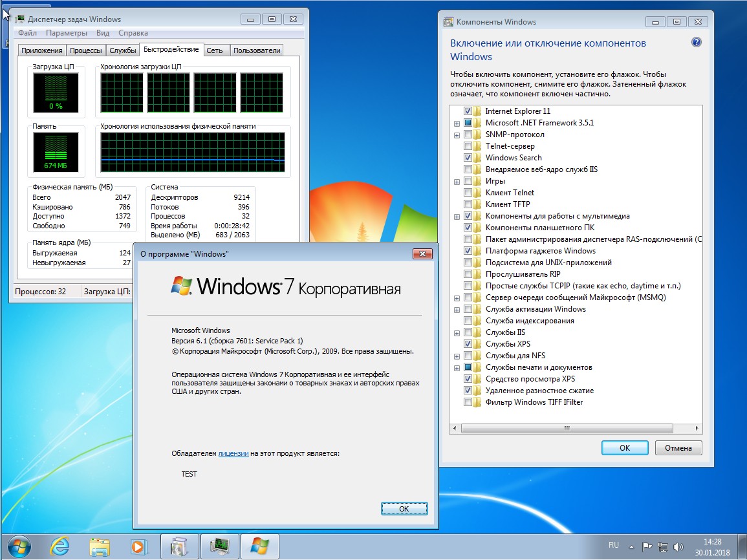
Task: Switch to About Windows taskbar button
Action: [259, 546]
